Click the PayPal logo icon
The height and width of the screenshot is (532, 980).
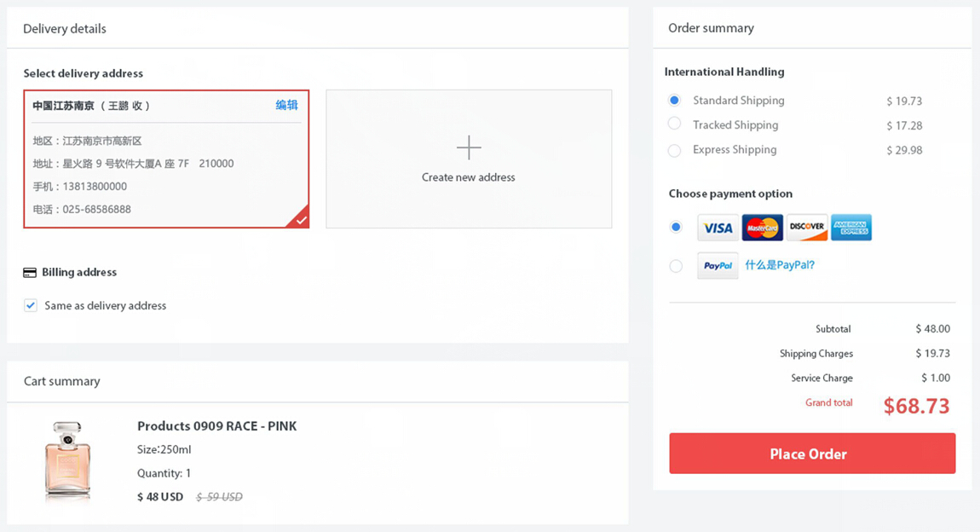click(718, 266)
